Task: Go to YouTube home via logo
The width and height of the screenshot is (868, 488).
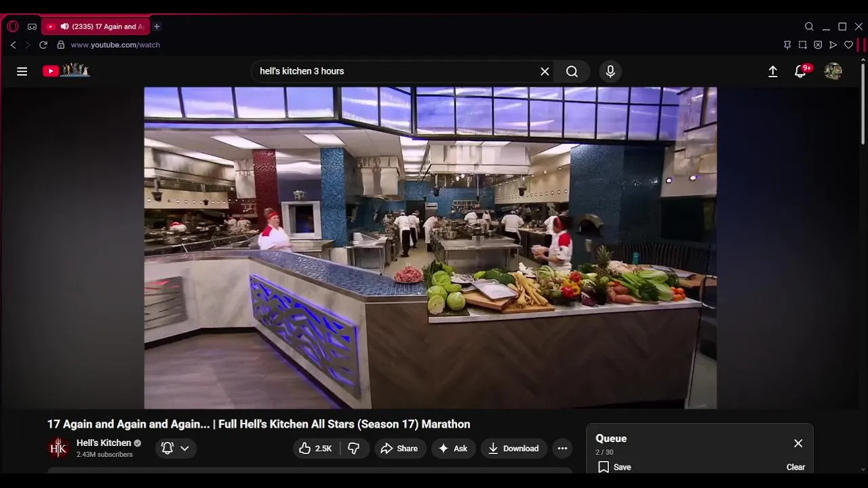Action: [66, 70]
